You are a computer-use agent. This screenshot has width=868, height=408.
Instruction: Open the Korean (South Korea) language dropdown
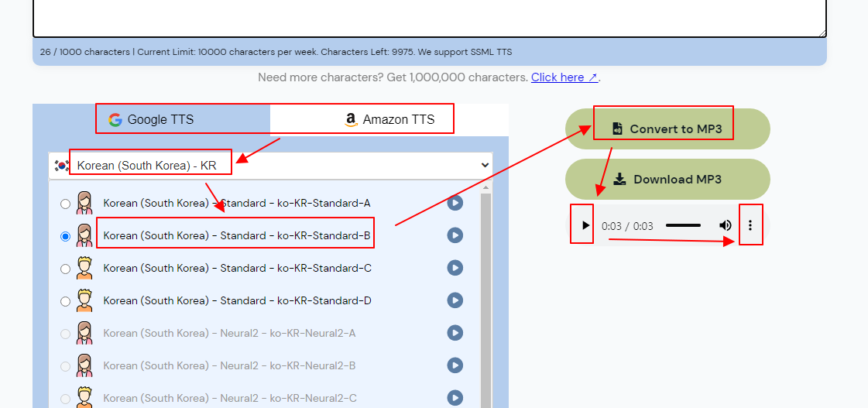pyautogui.click(x=271, y=165)
